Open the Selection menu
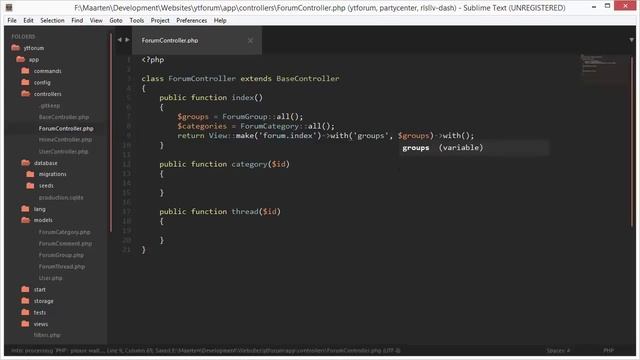 pos(52,20)
